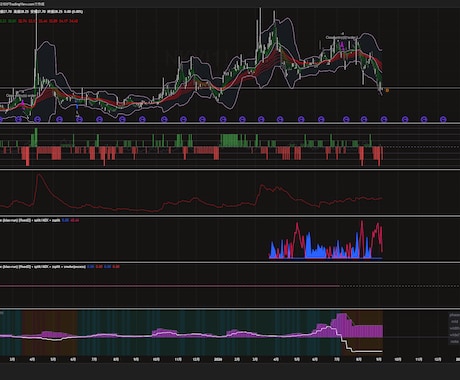The width and height of the screenshot is (460, 380).
Task: Select the blue arrow marker under the price
Action: (x=77, y=106)
